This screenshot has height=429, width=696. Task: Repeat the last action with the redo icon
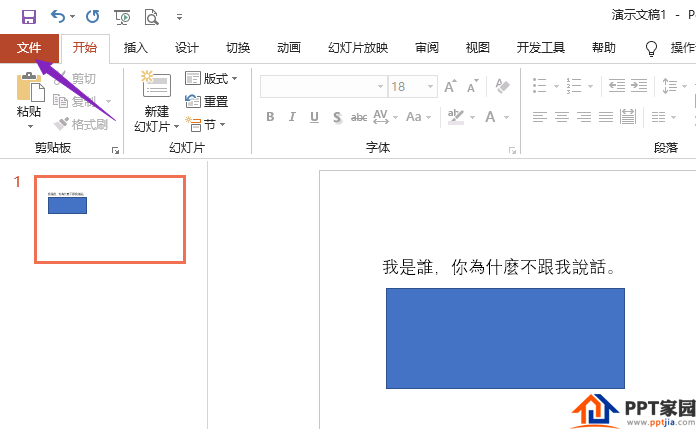[93, 17]
